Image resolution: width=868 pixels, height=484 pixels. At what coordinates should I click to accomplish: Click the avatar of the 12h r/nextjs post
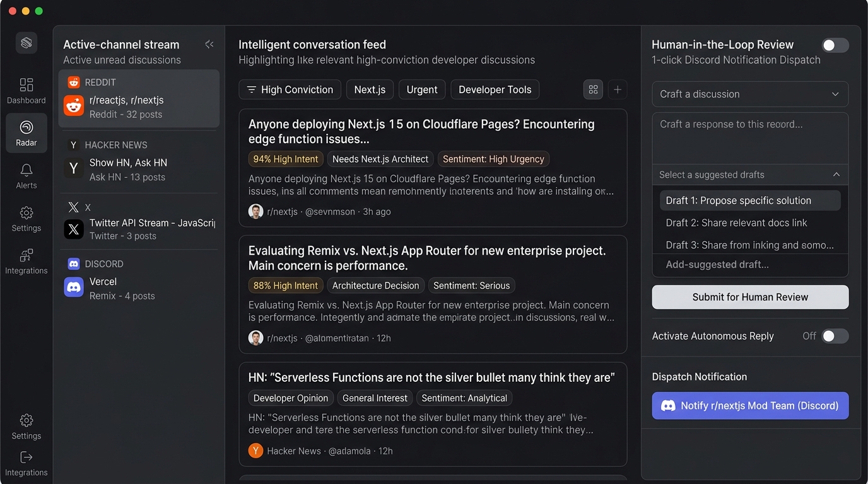pyautogui.click(x=255, y=338)
